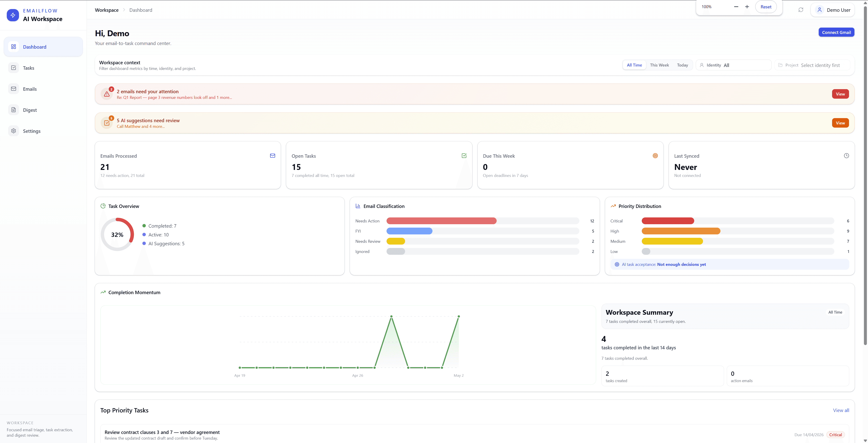Click the Connect Gmail button
The height and width of the screenshot is (443, 868).
tap(836, 32)
